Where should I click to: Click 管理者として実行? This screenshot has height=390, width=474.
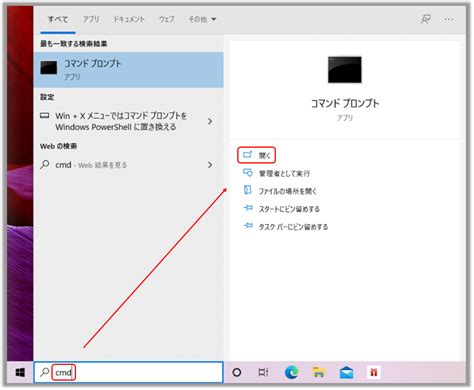[x=284, y=173]
